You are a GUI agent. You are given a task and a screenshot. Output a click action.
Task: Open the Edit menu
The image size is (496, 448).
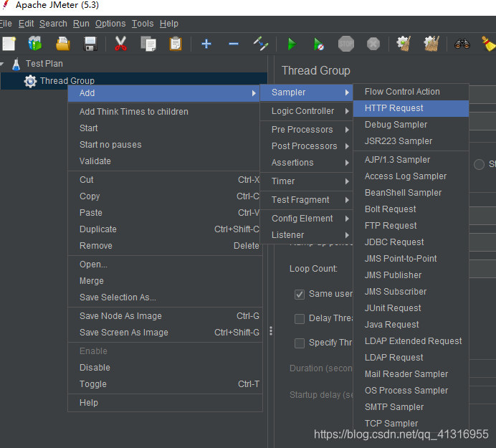(x=26, y=24)
